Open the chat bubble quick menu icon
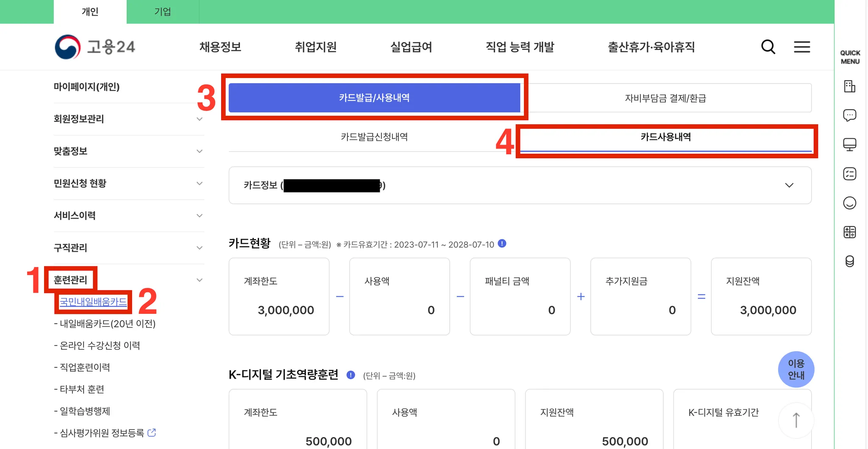This screenshot has width=868, height=449. (x=849, y=115)
